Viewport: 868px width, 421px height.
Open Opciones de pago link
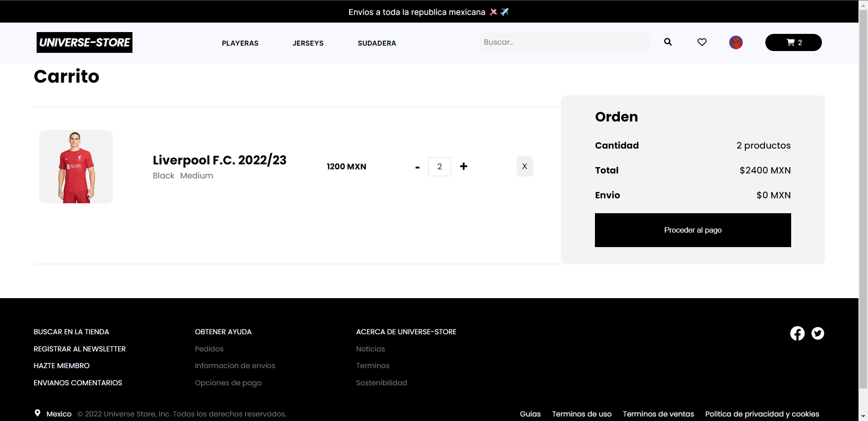[228, 383]
